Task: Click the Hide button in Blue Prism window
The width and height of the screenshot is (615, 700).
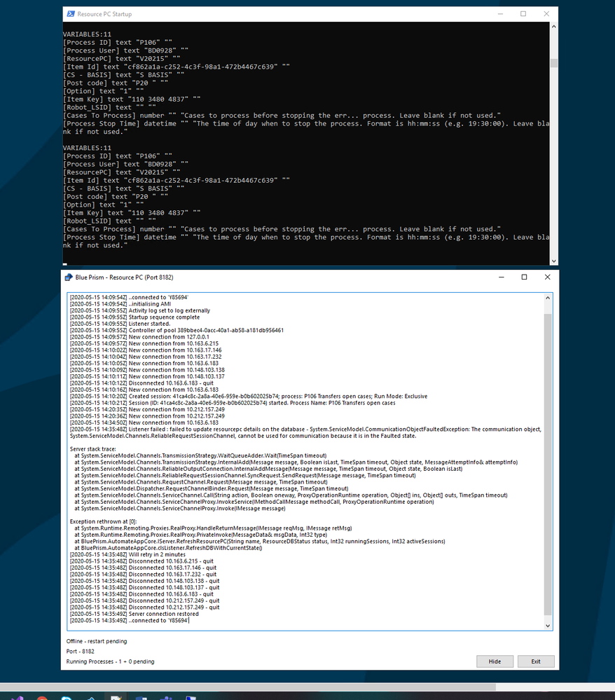Action: tap(495, 661)
